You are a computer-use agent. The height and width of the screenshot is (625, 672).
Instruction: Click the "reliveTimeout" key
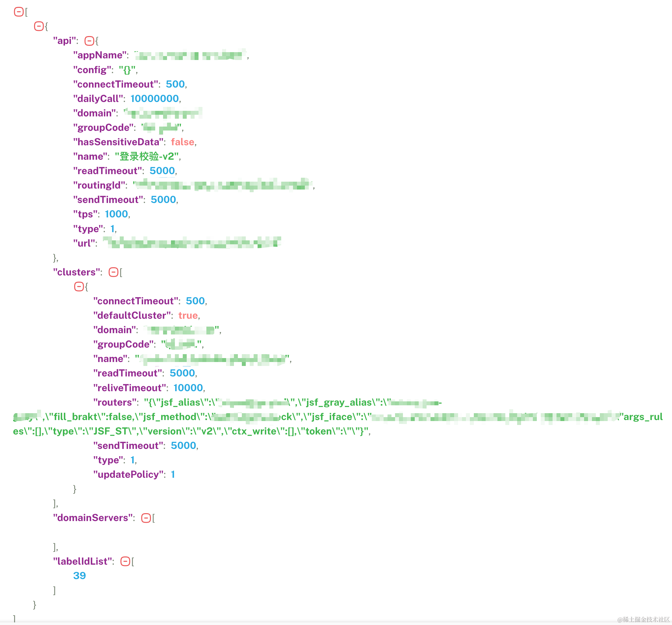point(130,388)
